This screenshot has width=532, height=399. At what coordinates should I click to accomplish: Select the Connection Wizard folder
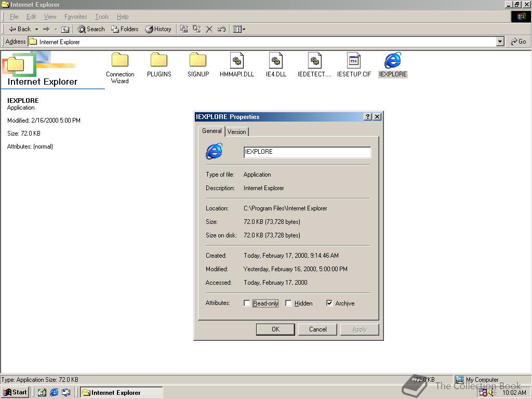click(120, 68)
